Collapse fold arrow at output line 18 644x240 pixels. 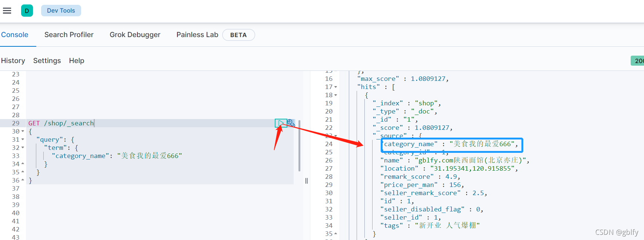point(336,95)
